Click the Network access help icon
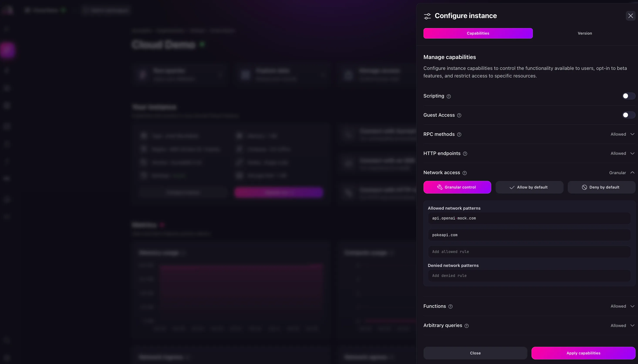Screen dimensions: 638x364 (464, 173)
